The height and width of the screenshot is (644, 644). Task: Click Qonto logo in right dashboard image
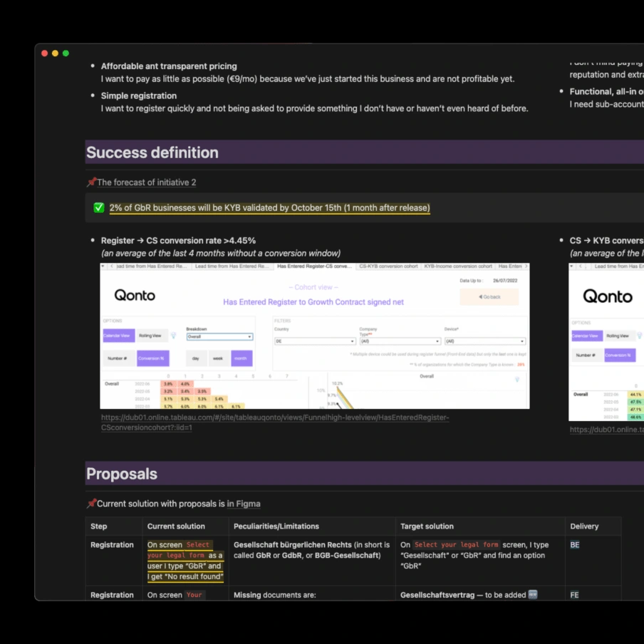pos(608,296)
